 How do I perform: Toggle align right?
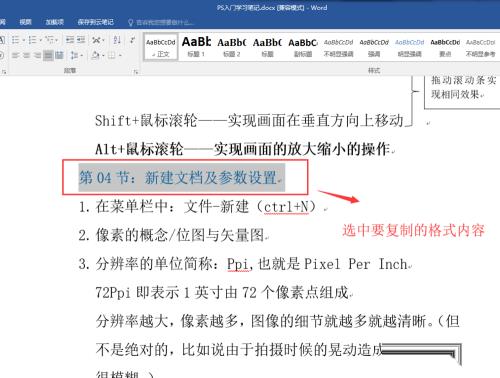(x=37, y=55)
